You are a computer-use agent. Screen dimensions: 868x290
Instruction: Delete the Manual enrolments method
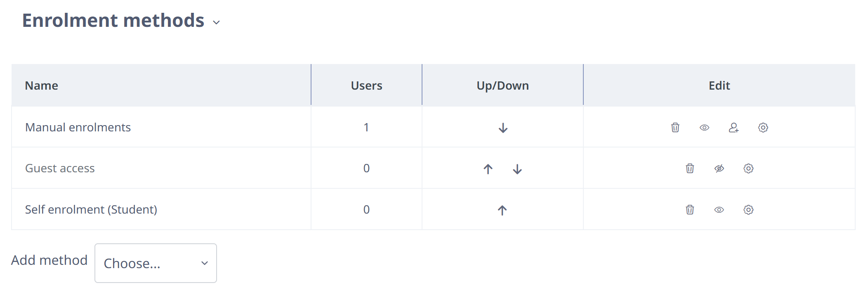675,127
